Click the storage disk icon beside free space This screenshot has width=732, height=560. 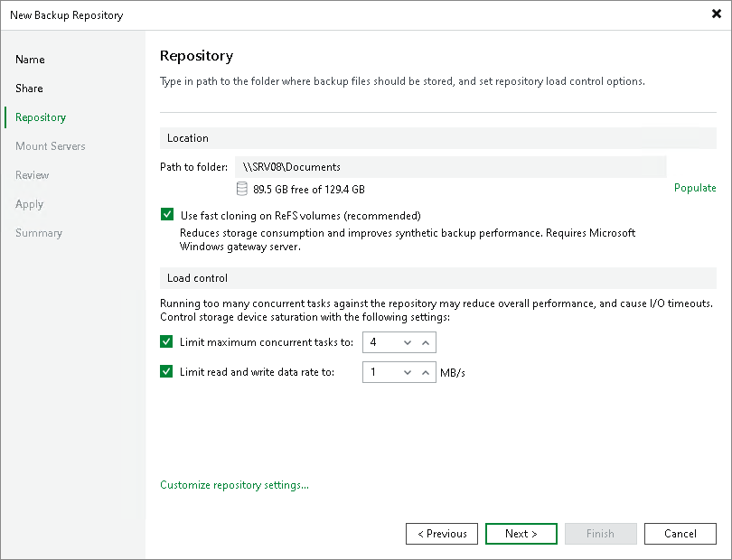242,189
